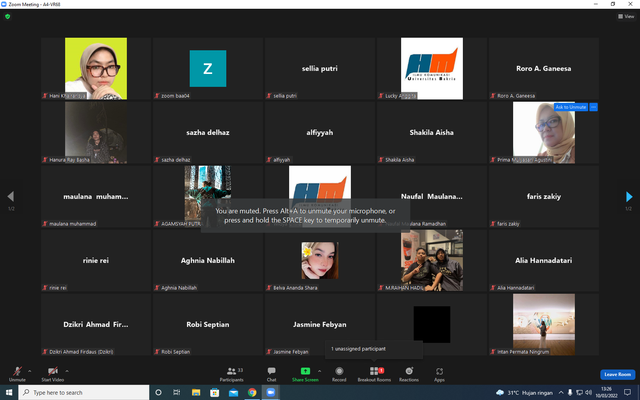Select Alia Hannadatari tile
This screenshot has width=640, height=400.
(544, 260)
